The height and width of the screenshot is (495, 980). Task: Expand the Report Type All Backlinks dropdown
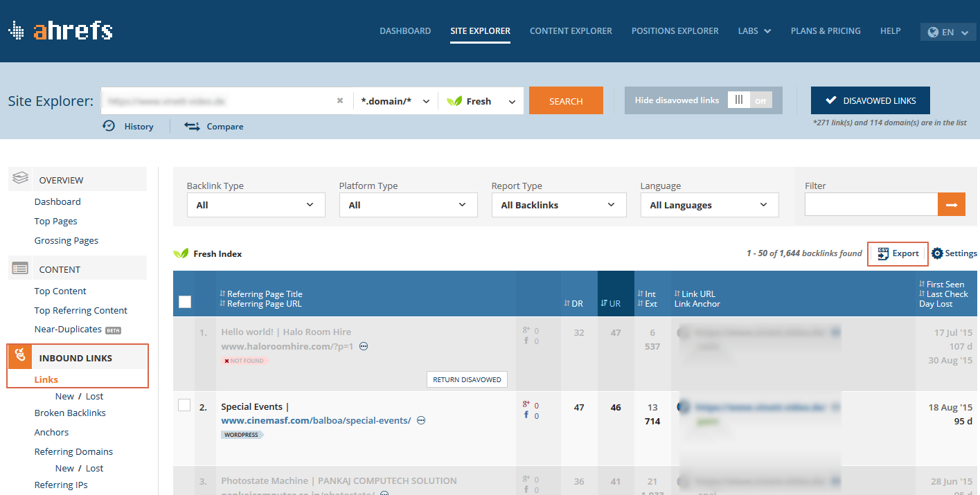point(559,205)
